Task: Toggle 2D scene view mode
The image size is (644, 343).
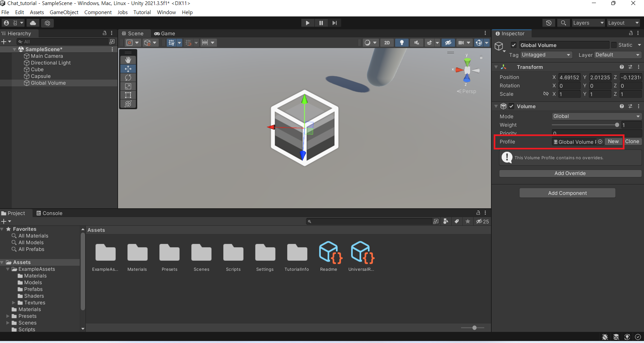Action: [x=387, y=43]
